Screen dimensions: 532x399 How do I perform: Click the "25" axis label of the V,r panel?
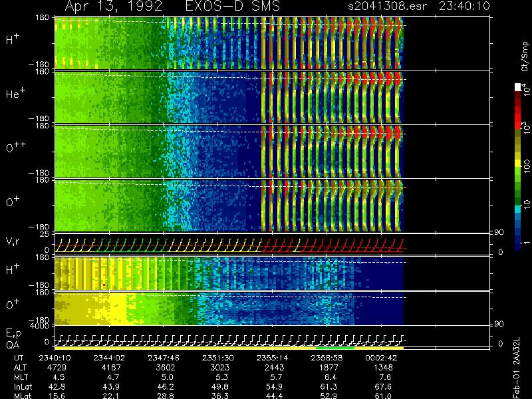[46, 234]
